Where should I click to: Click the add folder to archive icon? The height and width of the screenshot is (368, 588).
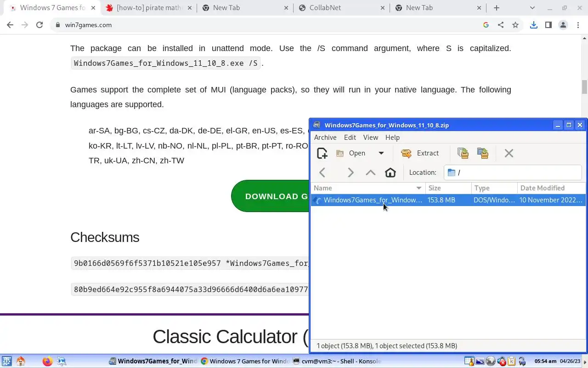483,153
